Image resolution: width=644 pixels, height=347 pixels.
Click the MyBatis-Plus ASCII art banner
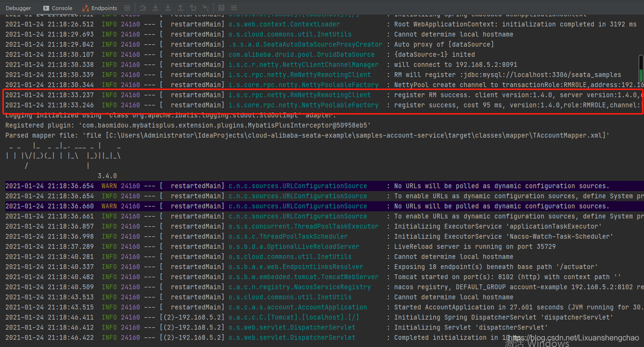tap(63, 155)
